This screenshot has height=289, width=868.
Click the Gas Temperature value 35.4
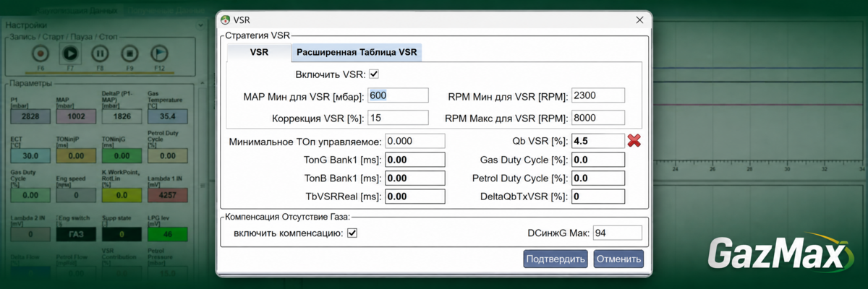(x=167, y=116)
